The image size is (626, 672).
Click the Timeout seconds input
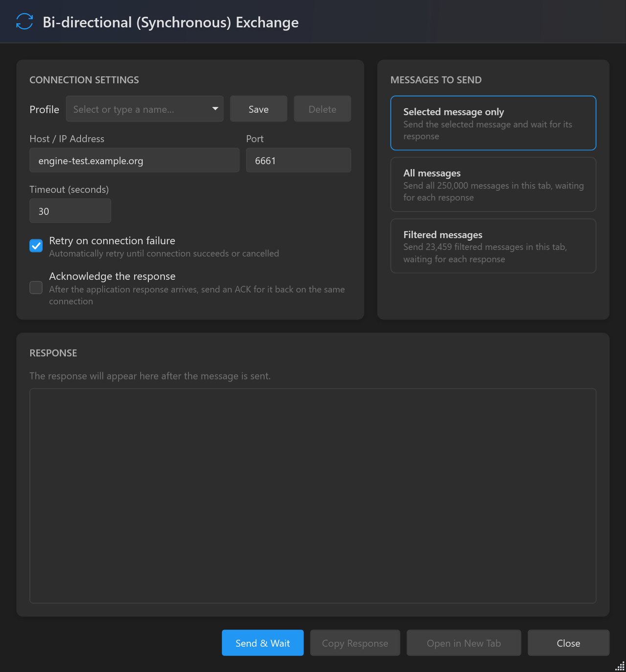click(x=70, y=211)
